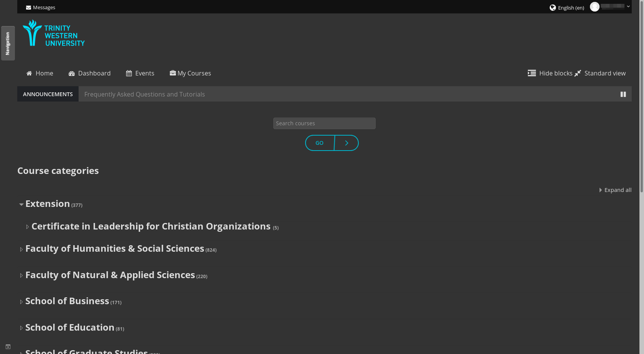
Task: Click the GO search button
Action: coord(320,143)
